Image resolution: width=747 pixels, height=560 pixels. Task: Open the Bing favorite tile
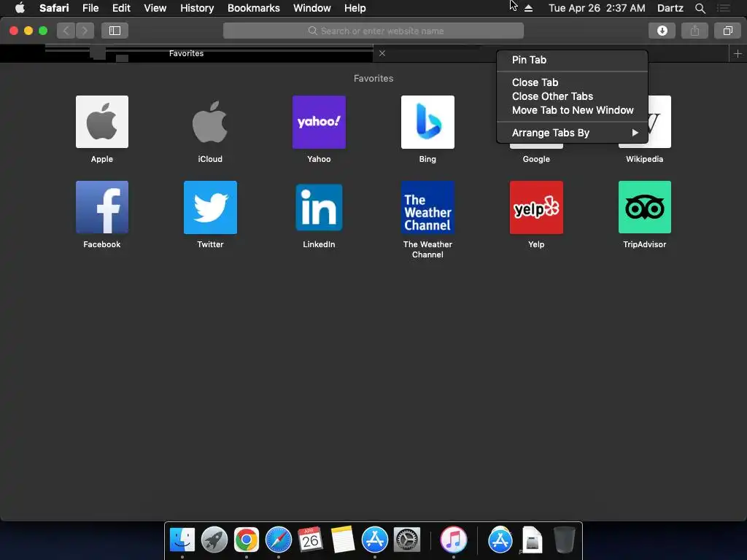coord(427,122)
